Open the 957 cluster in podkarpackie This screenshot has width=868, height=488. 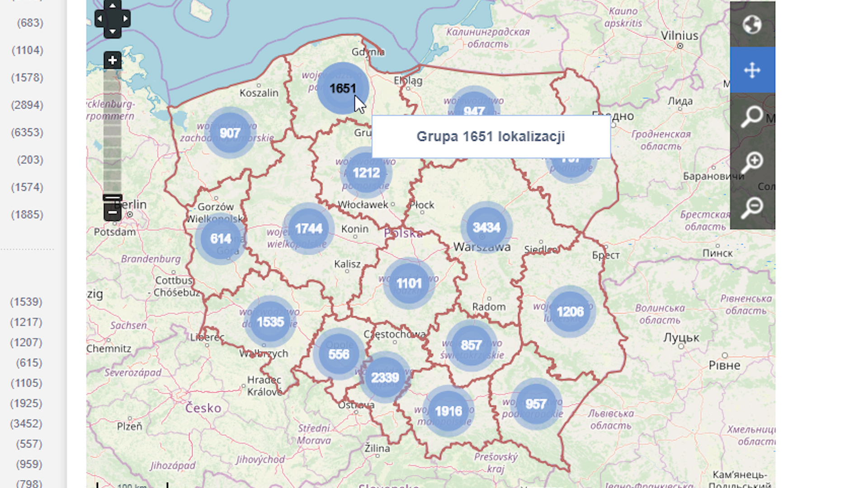[536, 404]
